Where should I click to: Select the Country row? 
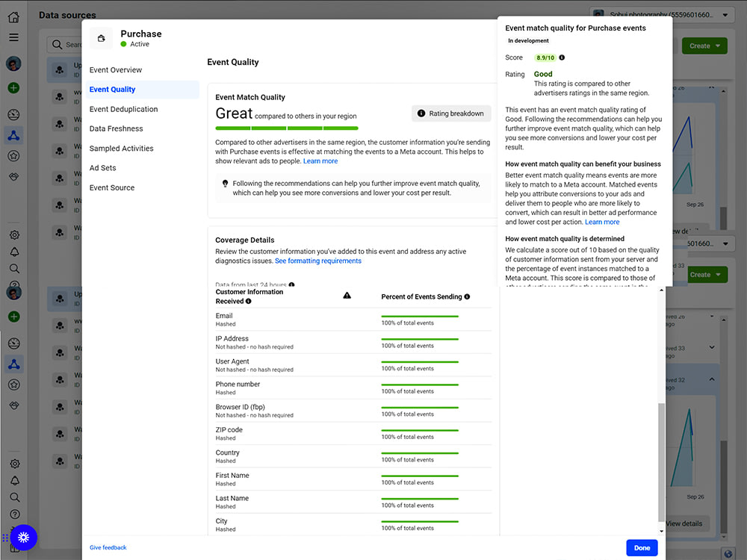(x=353, y=457)
